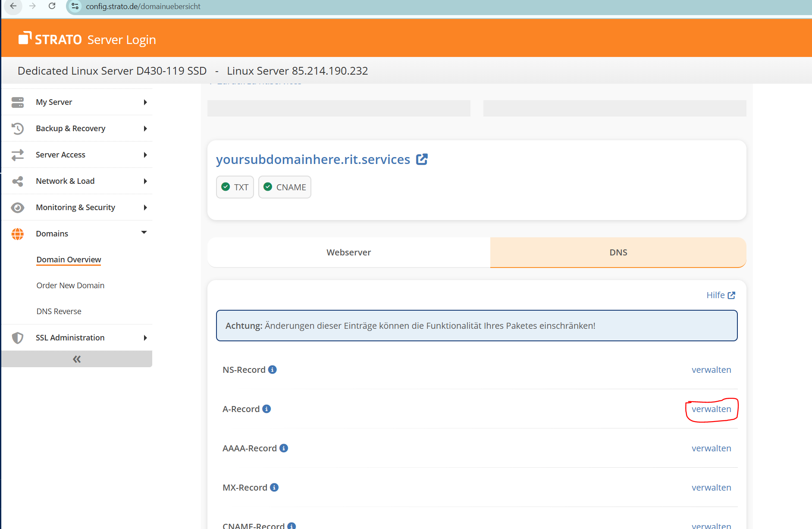Expand the SSL Administration menu arrow
The width and height of the screenshot is (812, 529).
tap(145, 338)
